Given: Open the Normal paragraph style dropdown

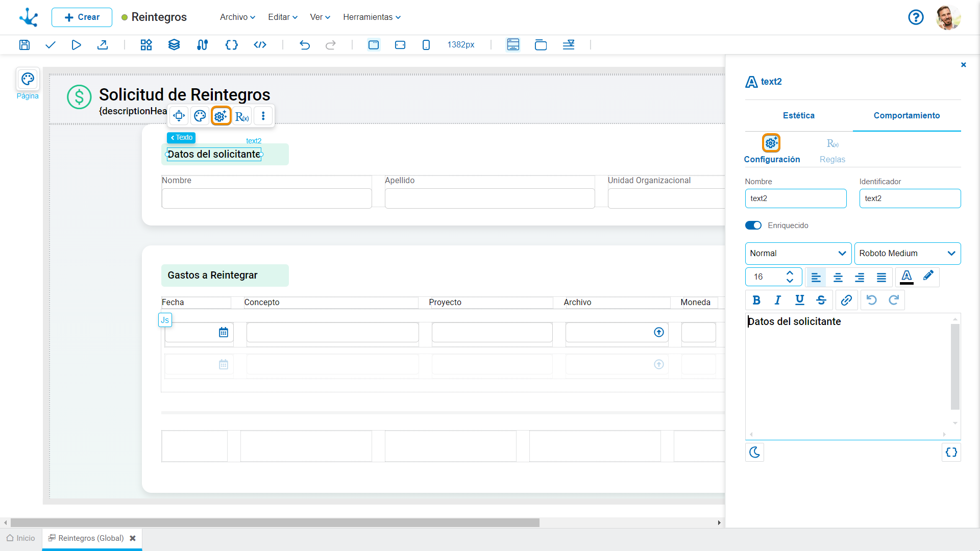Looking at the screenshot, I should coord(798,253).
